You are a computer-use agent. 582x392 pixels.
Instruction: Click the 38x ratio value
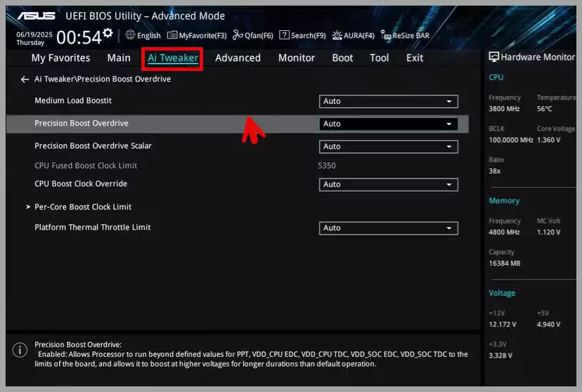(494, 171)
